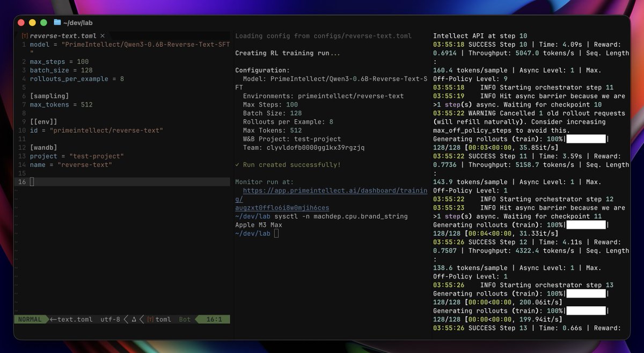Select the reverse-text.toml editor tab
The height and width of the screenshot is (353, 644).
pos(63,36)
